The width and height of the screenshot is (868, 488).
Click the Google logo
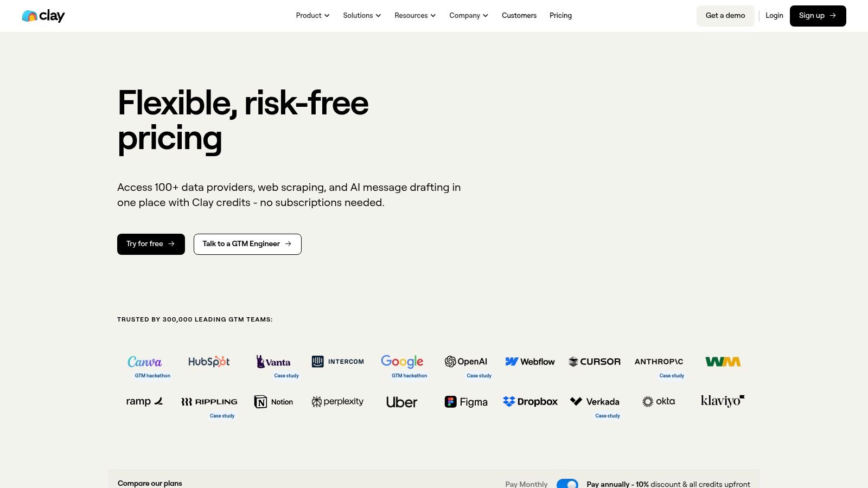[402, 362]
